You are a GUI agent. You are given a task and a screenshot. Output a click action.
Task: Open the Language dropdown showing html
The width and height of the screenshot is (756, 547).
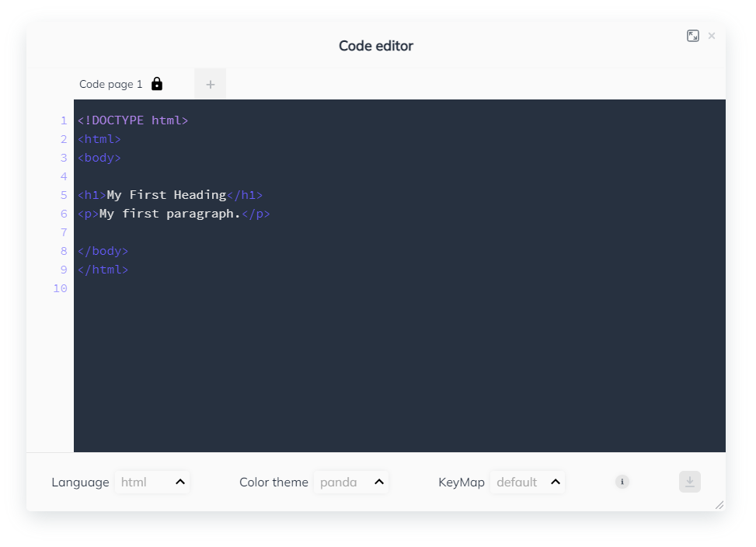(152, 482)
